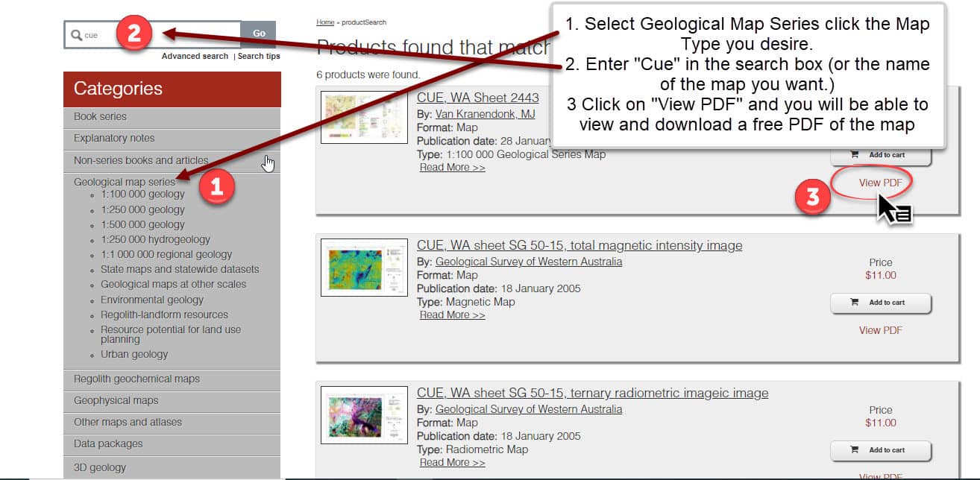Viewport: 980px width, 480px height.
Task: Click cart icon on CUE Sheet 2443 button
Action: [x=854, y=155]
